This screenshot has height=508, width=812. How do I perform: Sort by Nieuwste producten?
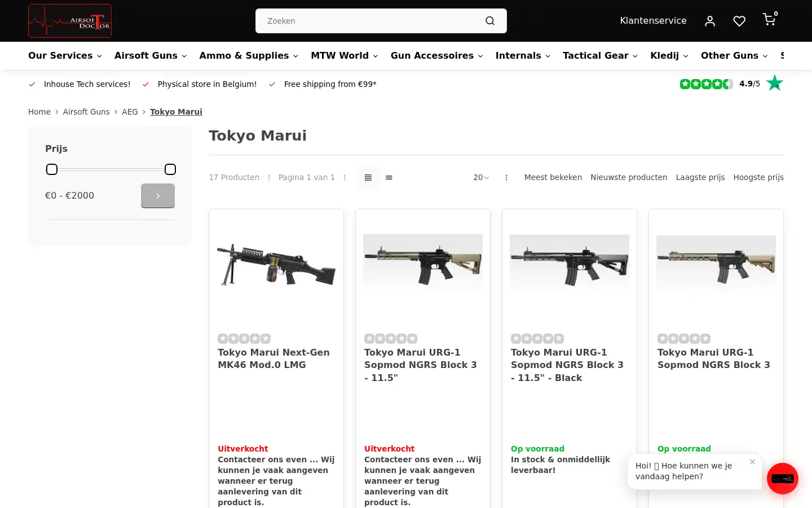629,177
